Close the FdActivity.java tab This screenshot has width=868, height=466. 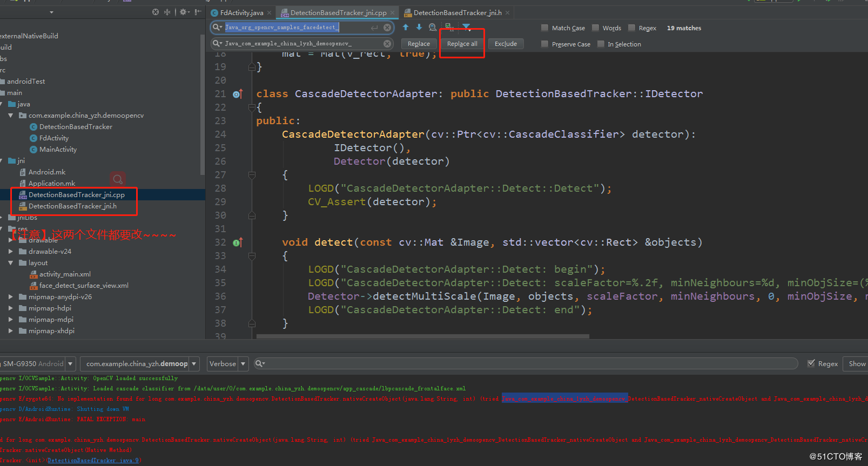[x=270, y=12]
